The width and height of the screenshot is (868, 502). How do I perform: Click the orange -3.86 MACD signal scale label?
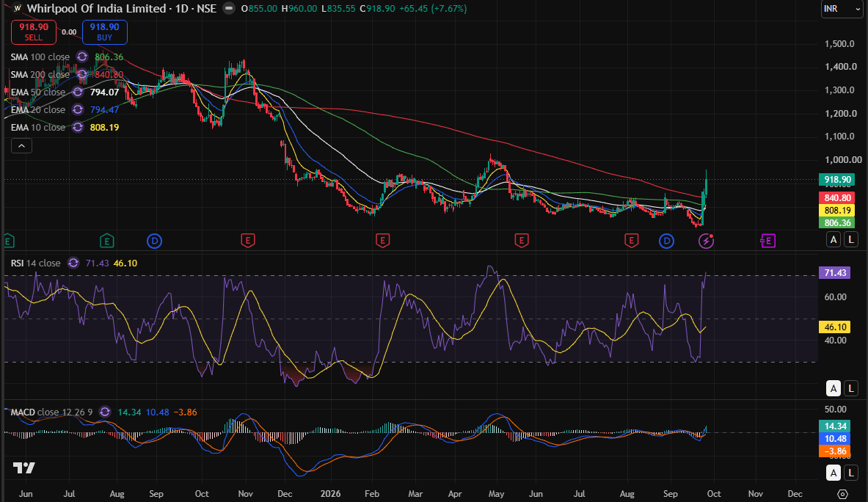835,451
